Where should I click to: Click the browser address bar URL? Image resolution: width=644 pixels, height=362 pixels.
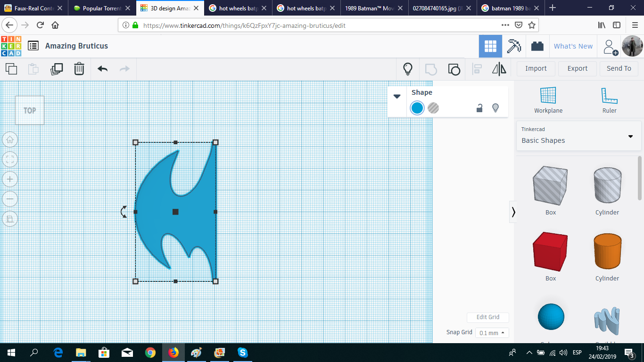244,25
